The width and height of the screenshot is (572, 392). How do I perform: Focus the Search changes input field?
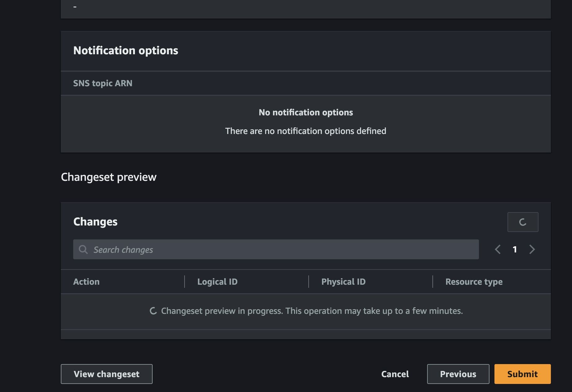(x=276, y=249)
